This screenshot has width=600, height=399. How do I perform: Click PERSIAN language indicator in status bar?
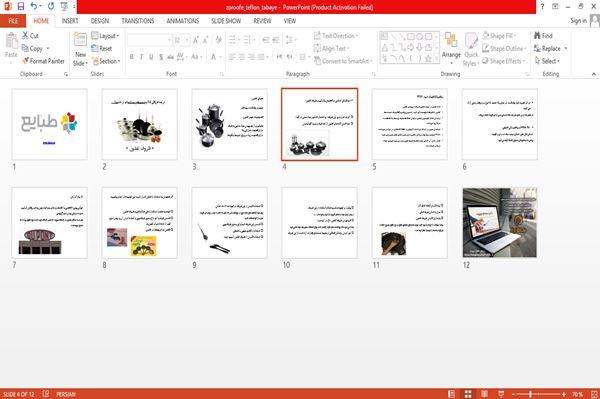pyautogui.click(x=66, y=394)
